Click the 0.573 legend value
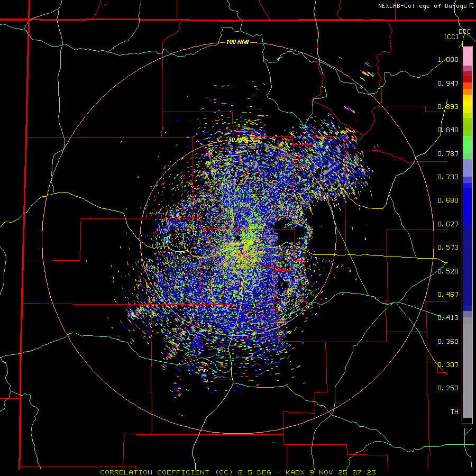Image resolution: width=476 pixels, height=476 pixels. pyautogui.click(x=448, y=248)
